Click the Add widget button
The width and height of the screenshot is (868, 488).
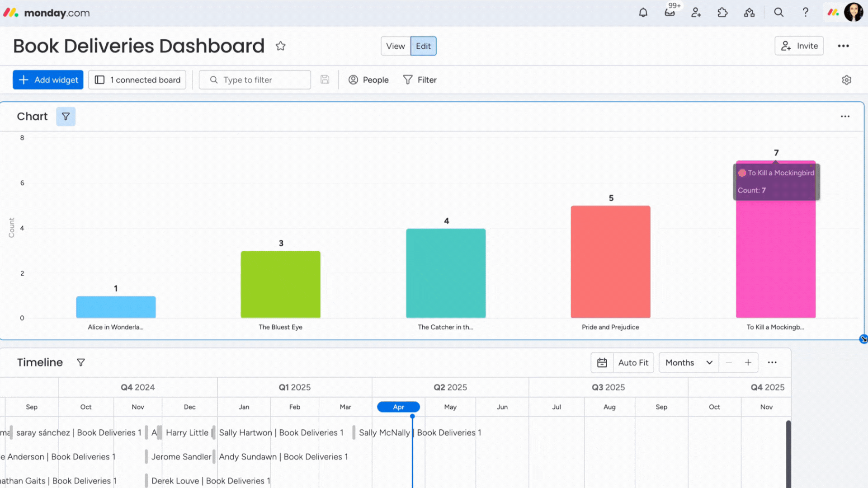tap(48, 80)
